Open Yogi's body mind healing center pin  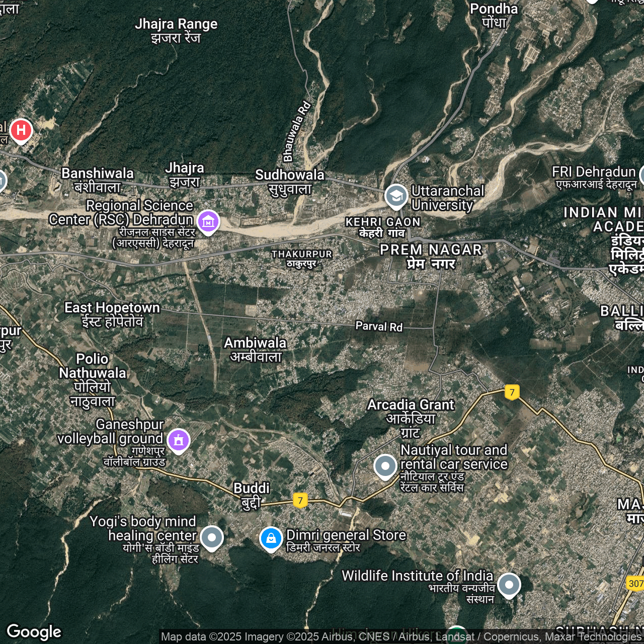212,537
